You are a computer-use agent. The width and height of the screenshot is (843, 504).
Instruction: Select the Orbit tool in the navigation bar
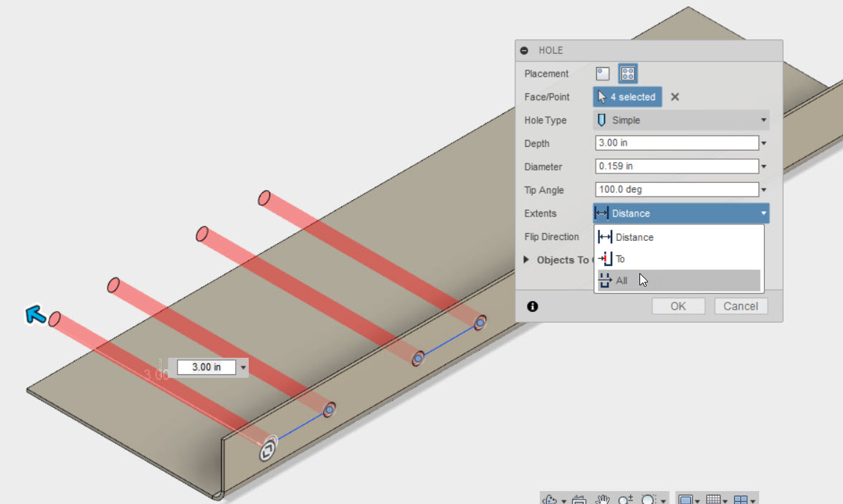548,500
